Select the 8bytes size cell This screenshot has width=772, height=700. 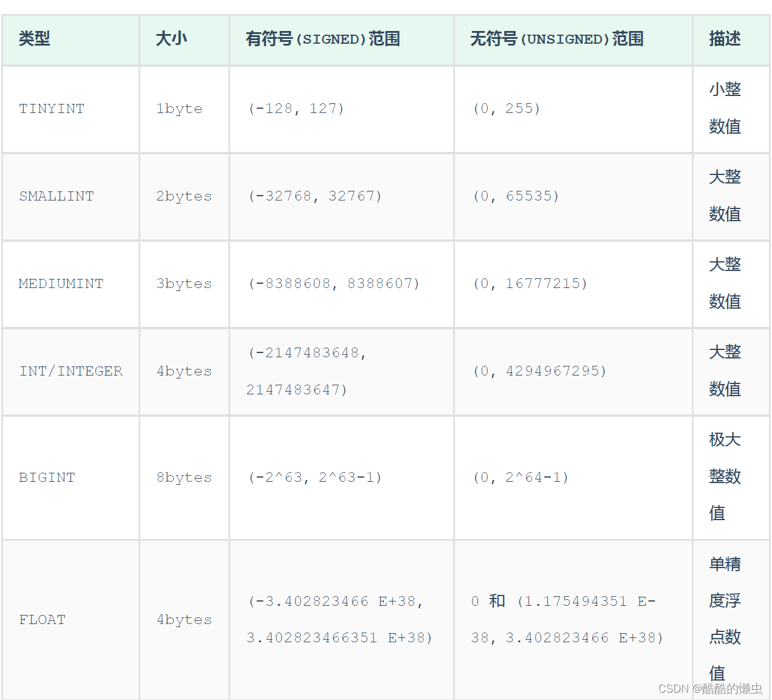pos(184,478)
